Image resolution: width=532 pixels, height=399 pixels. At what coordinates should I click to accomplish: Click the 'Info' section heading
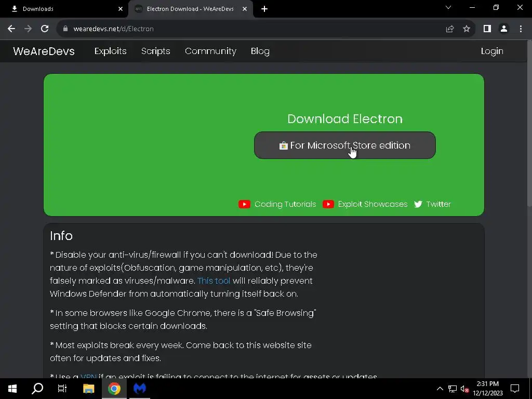pos(61,236)
